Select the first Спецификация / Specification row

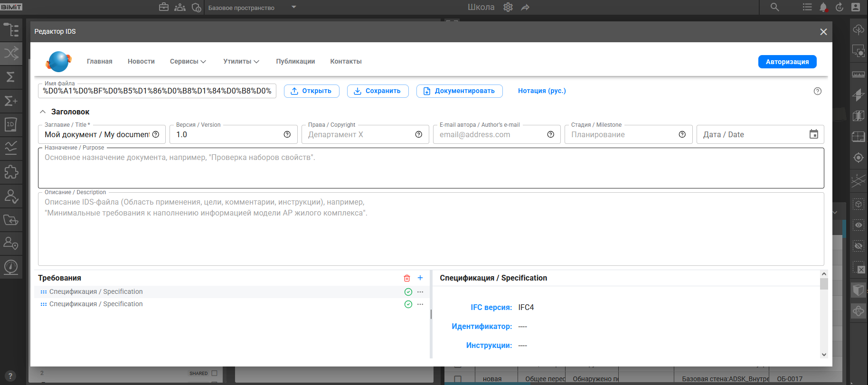(x=231, y=292)
